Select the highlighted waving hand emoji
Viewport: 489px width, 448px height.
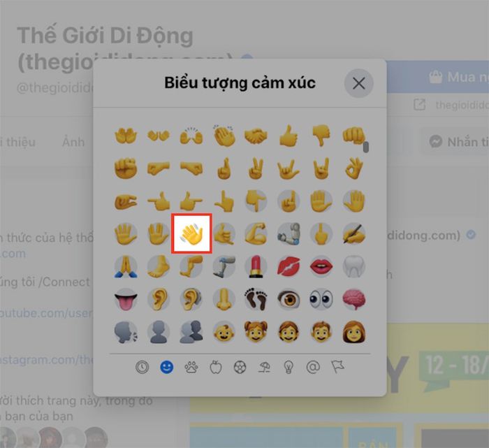(x=191, y=233)
